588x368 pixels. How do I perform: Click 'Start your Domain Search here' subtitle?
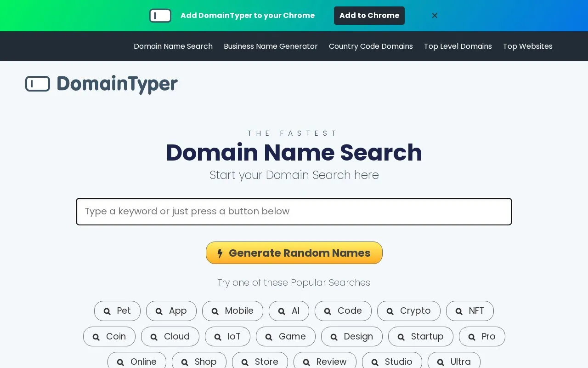tap(294, 175)
